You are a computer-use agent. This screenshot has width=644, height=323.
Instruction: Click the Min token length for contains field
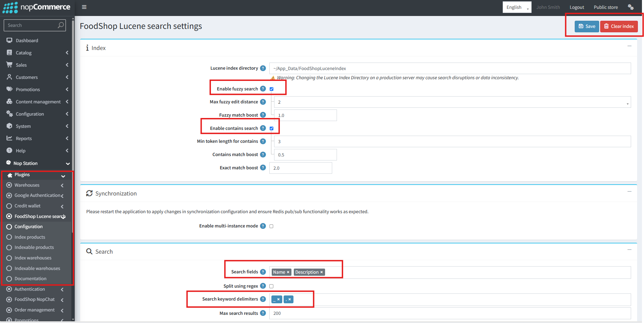[x=452, y=141]
